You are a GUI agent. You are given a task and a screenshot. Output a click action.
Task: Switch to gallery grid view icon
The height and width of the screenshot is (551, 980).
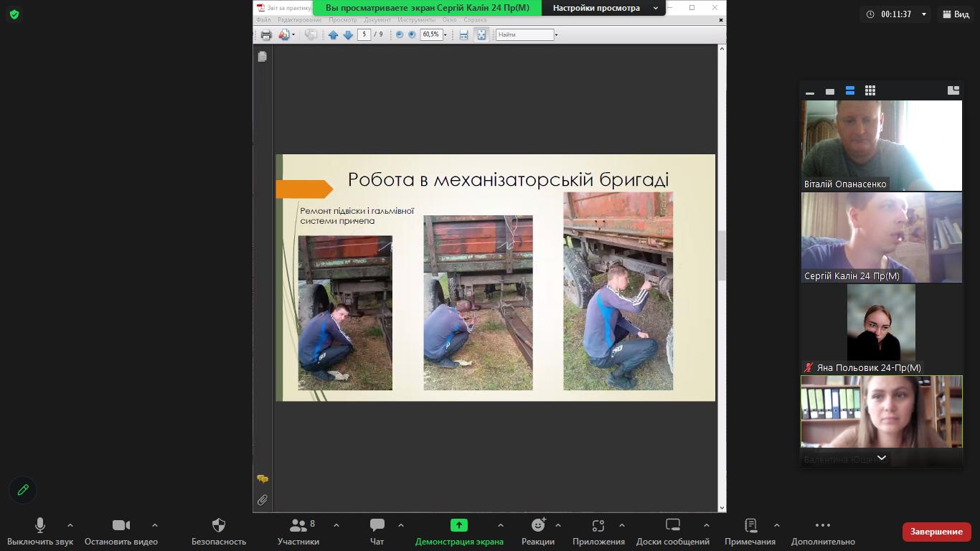870,90
